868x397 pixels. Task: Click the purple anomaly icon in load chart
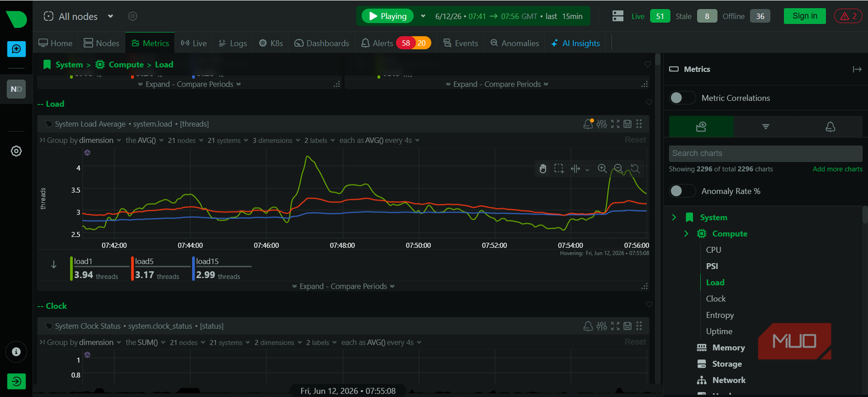coord(87,153)
